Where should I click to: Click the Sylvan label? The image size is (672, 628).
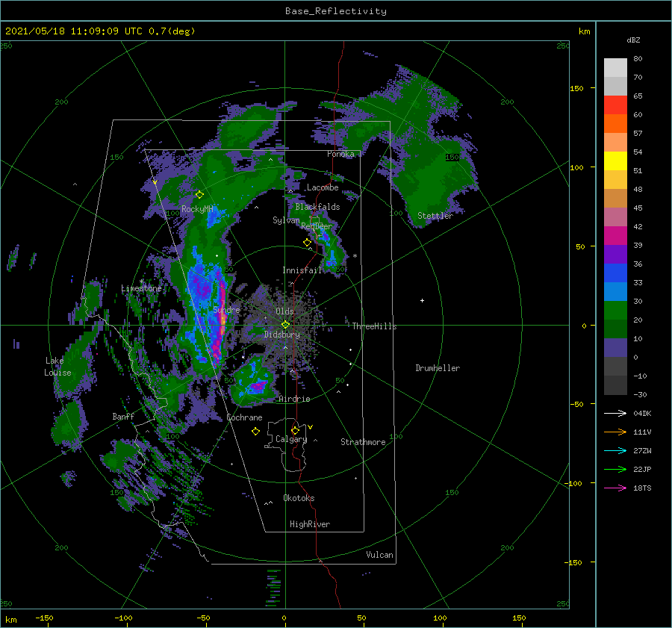(286, 220)
